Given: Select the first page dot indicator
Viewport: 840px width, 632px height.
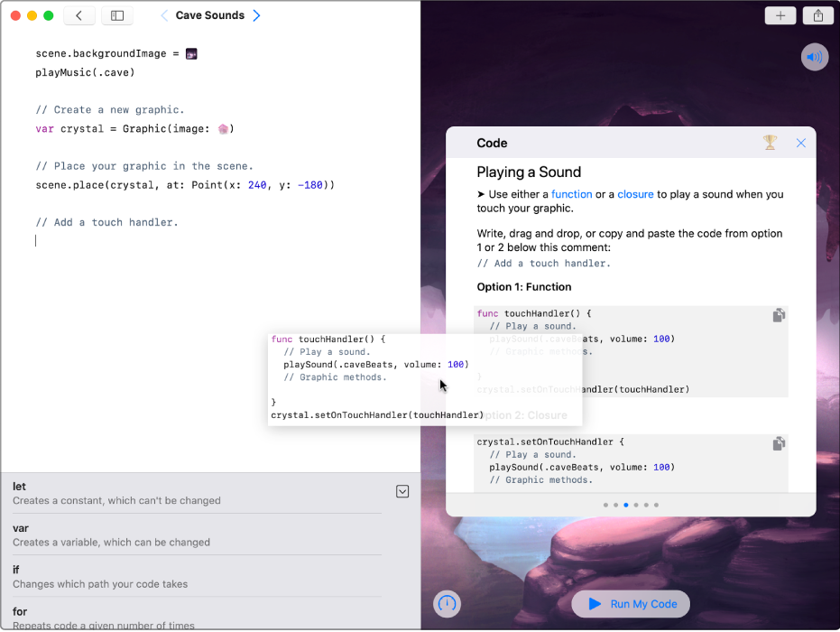Looking at the screenshot, I should coord(605,505).
